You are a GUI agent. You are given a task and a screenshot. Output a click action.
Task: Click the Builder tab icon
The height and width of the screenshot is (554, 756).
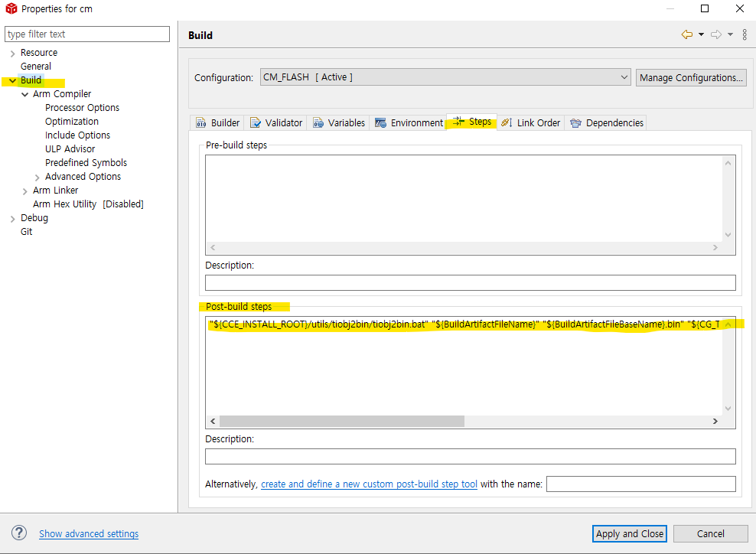[200, 123]
